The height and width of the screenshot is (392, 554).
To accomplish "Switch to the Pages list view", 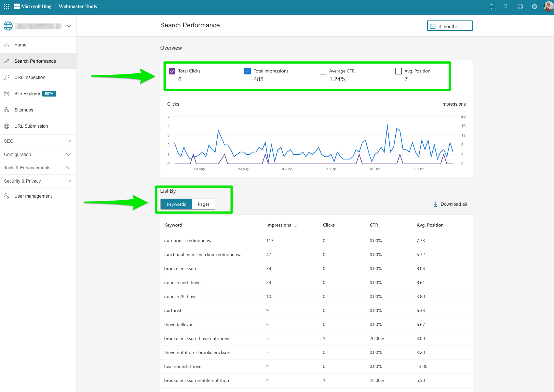I will [x=203, y=204].
